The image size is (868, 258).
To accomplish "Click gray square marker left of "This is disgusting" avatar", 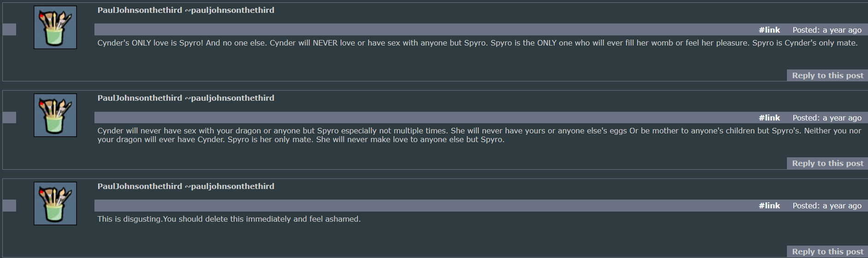I will [x=9, y=206].
